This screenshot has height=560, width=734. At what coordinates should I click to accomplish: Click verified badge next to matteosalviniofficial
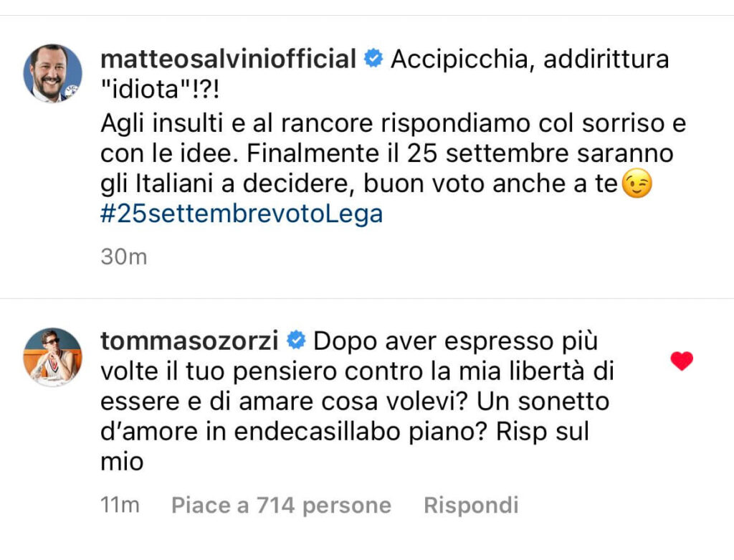373,59
